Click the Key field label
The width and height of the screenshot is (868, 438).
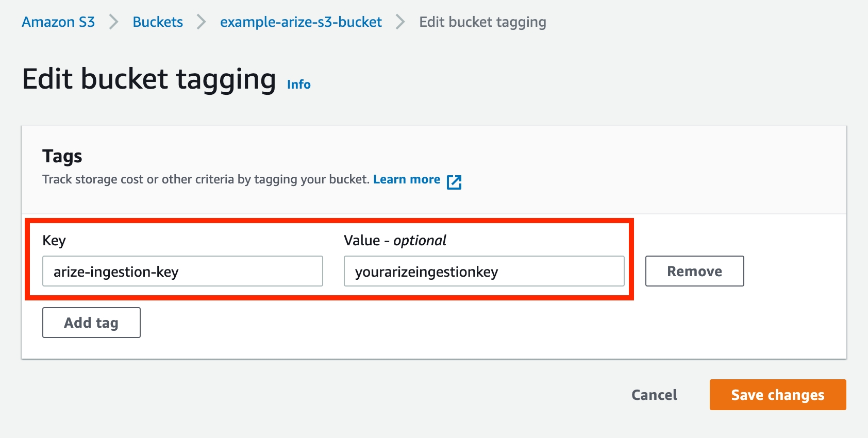click(54, 241)
